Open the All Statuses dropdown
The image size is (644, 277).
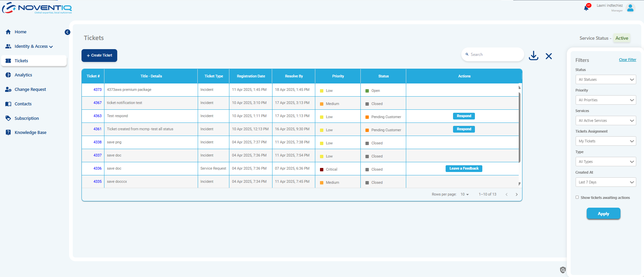pos(606,79)
